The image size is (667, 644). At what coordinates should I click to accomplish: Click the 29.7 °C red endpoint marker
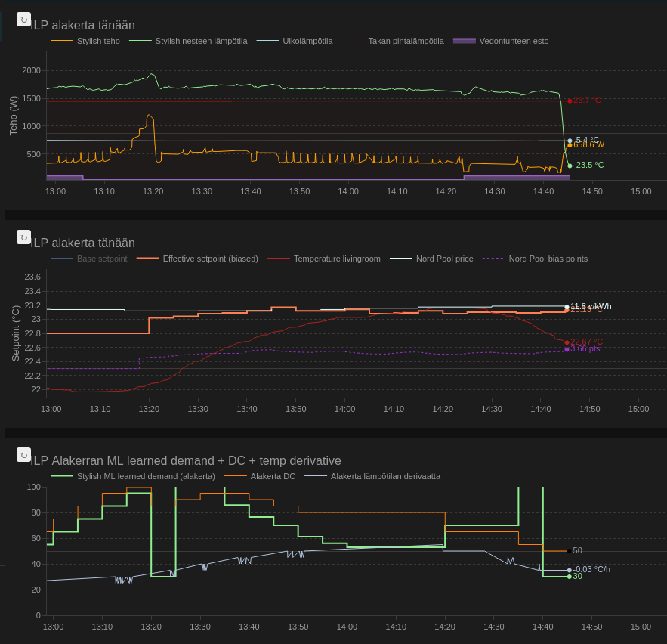coord(570,100)
